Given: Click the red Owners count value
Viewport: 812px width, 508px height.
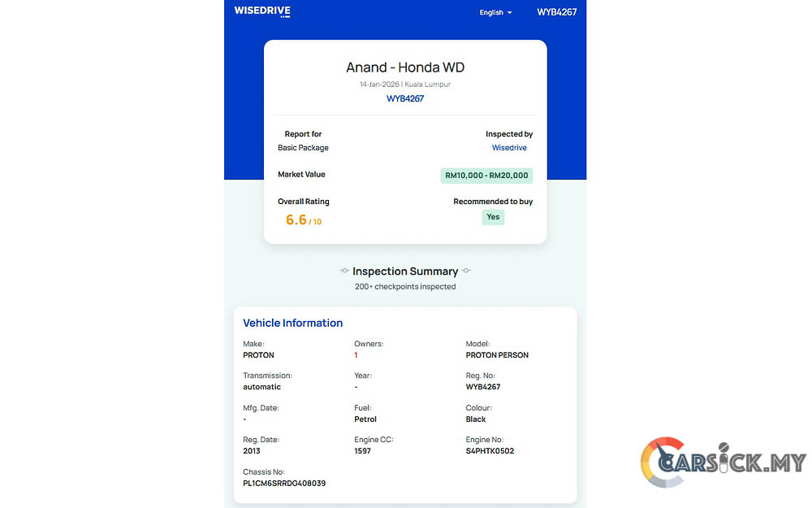Looking at the screenshot, I should (x=356, y=355).
